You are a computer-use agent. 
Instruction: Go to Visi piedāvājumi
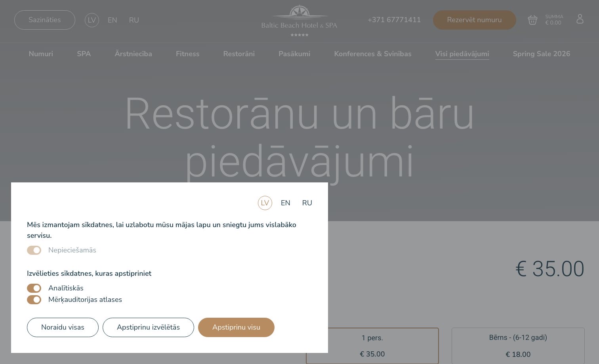[462, 54]
